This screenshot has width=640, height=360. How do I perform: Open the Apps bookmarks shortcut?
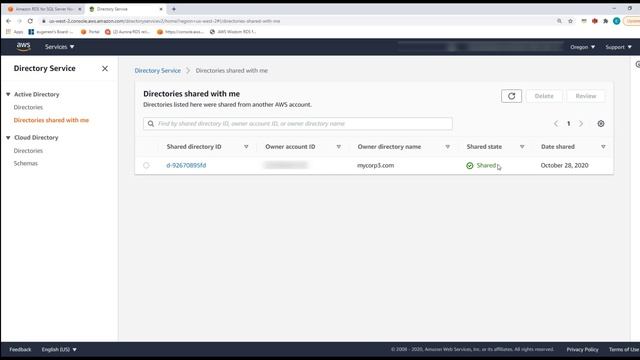[15, 32]
